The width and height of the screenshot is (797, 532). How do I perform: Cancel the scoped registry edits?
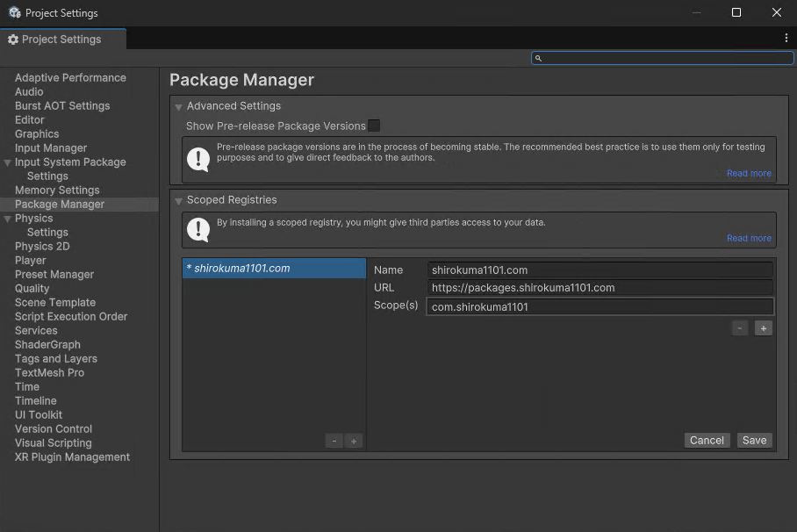[707, 441]
